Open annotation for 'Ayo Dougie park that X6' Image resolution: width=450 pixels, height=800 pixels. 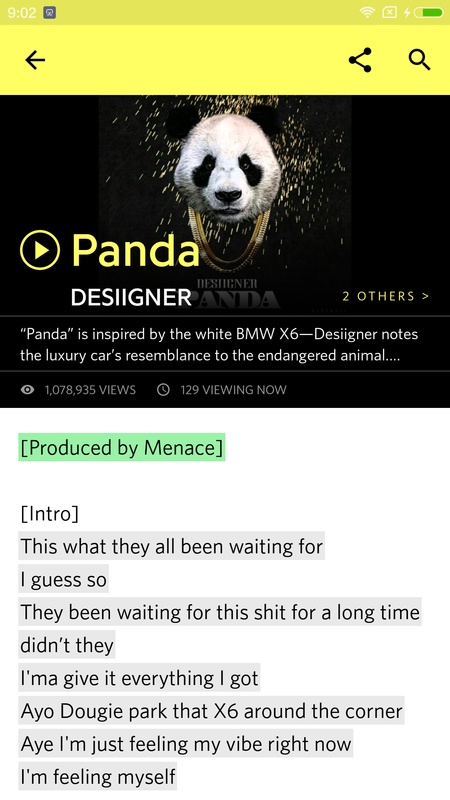211,711
